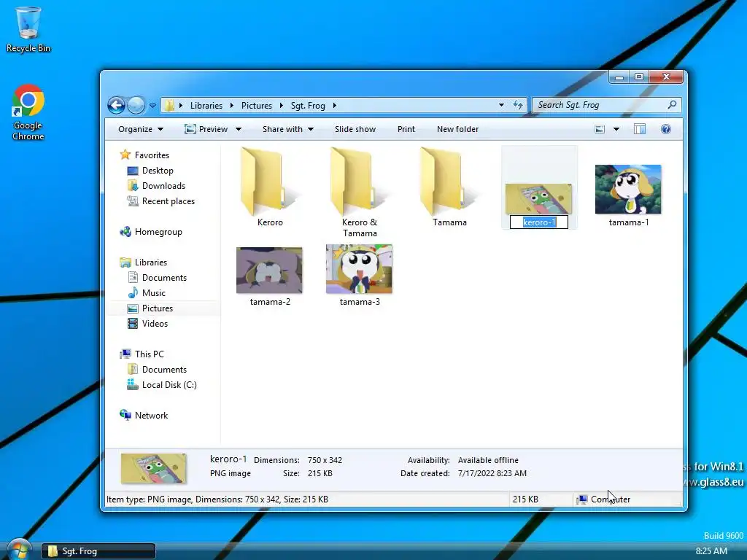Click the Sgt. Frog taskbar button
Image resolution: width=747 pixels, height=560 pixels.
tap(98, 551)
